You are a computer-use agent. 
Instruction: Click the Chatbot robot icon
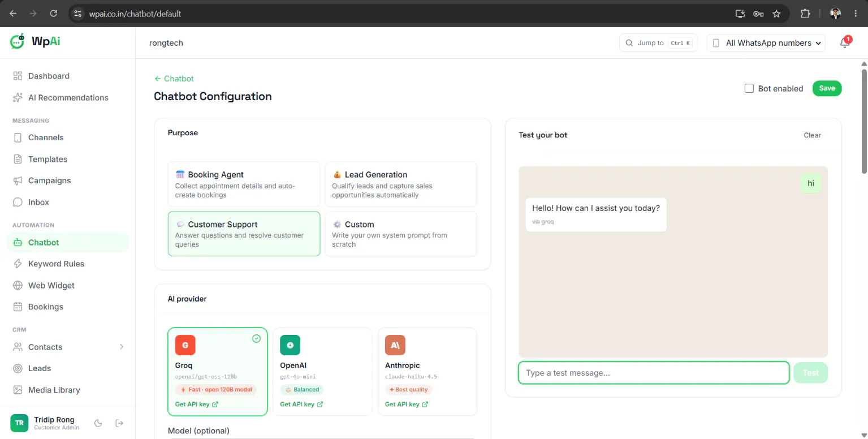(x=18, y=242)
